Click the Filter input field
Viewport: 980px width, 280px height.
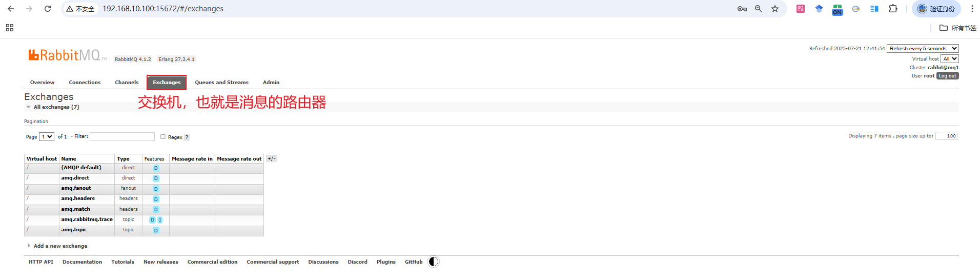pyautogui.click(x=122, y=136)
